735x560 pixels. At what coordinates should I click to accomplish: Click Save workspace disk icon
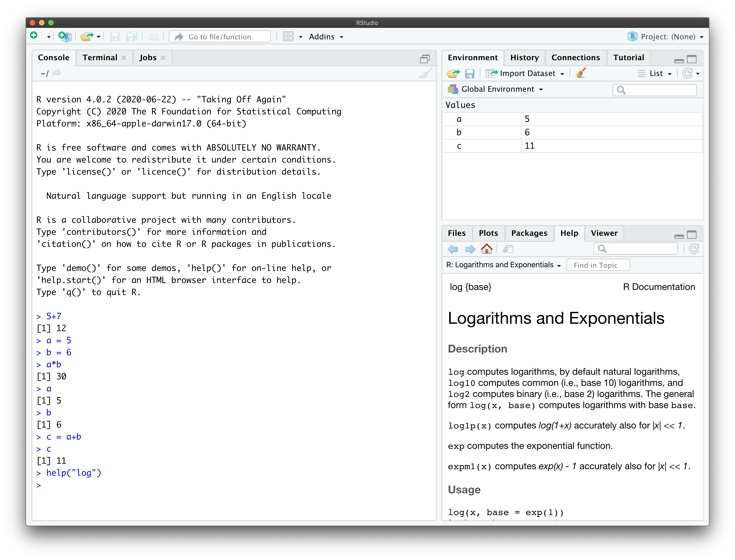(469, 73)
